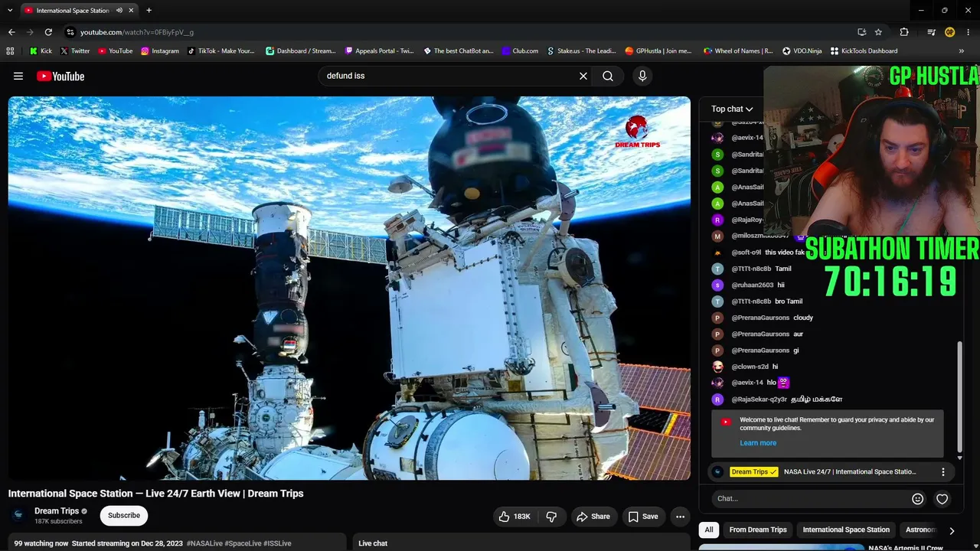Viewport: 980px width, 551px height.
Task: Open the Dashboard / Stream bookmark
Action: [300, 51]
